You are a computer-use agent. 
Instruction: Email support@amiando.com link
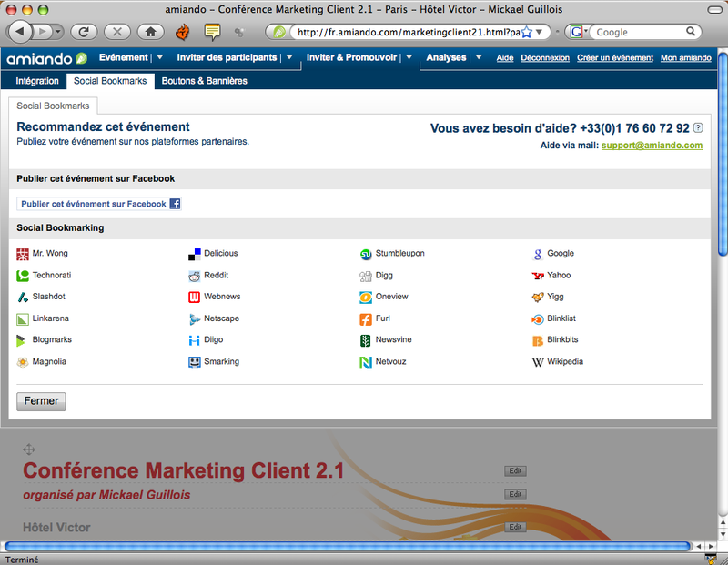[652, 146]
